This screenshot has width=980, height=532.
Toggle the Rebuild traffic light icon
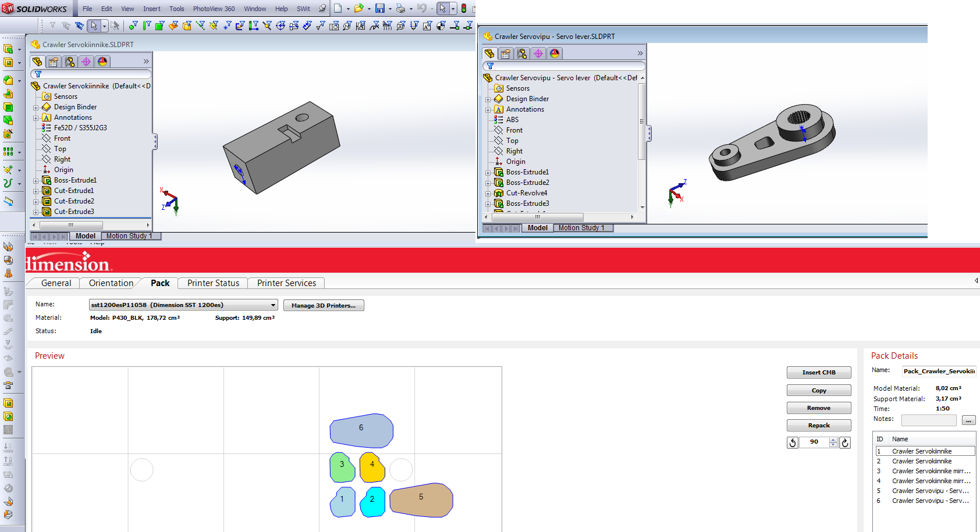point(464,8)
